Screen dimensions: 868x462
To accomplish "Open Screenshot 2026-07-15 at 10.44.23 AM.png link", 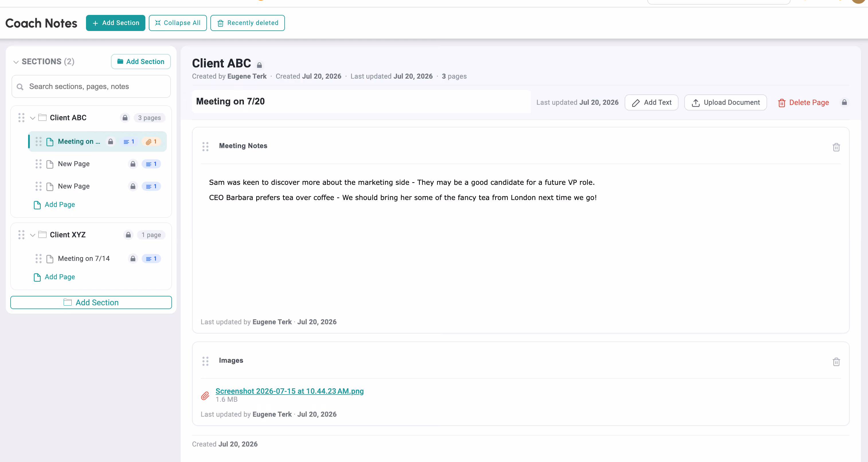I will (290, 391).
